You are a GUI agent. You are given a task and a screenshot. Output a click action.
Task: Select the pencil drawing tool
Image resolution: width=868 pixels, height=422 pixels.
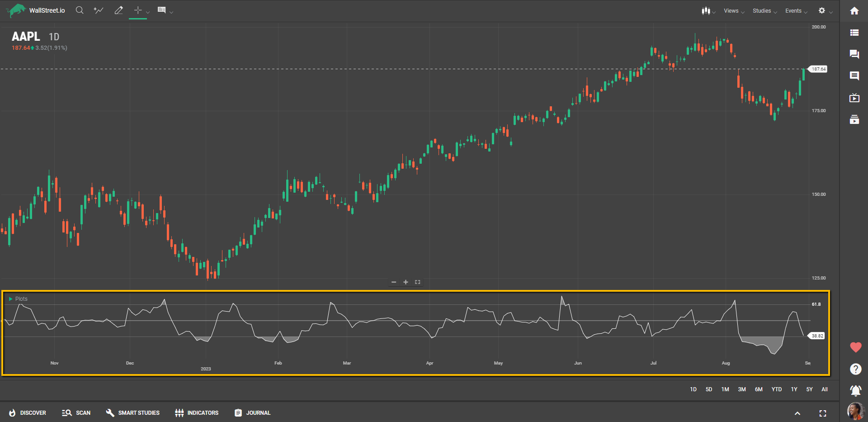coord(118,10)
